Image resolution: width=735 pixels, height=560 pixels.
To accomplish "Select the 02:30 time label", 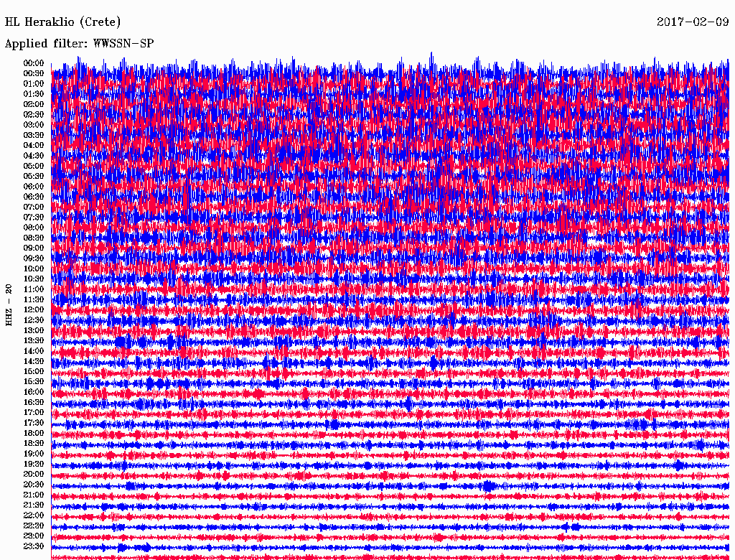I will pyautogui.click(x=34, y=114).
